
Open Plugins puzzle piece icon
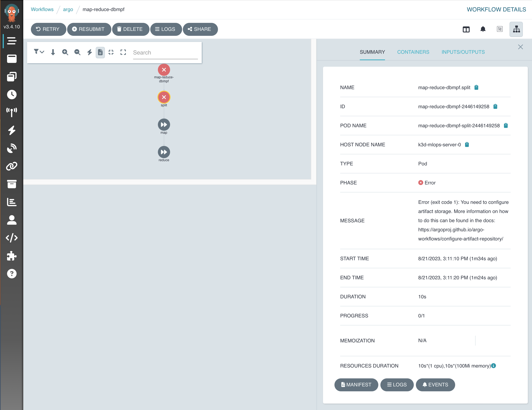point(12,256)
